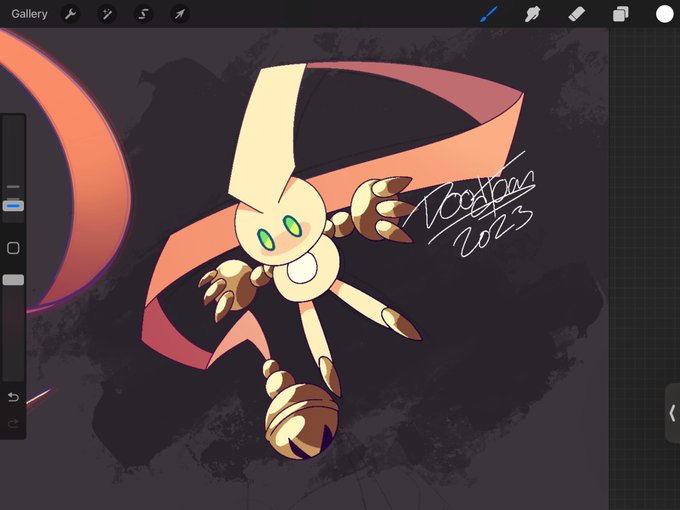Open the white color picker swatch

(x=664, y=14)
